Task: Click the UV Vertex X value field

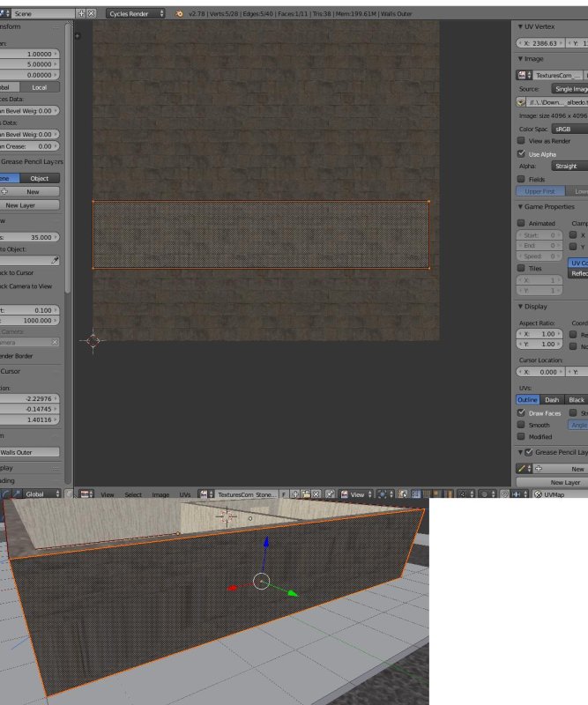Action: 539,42
